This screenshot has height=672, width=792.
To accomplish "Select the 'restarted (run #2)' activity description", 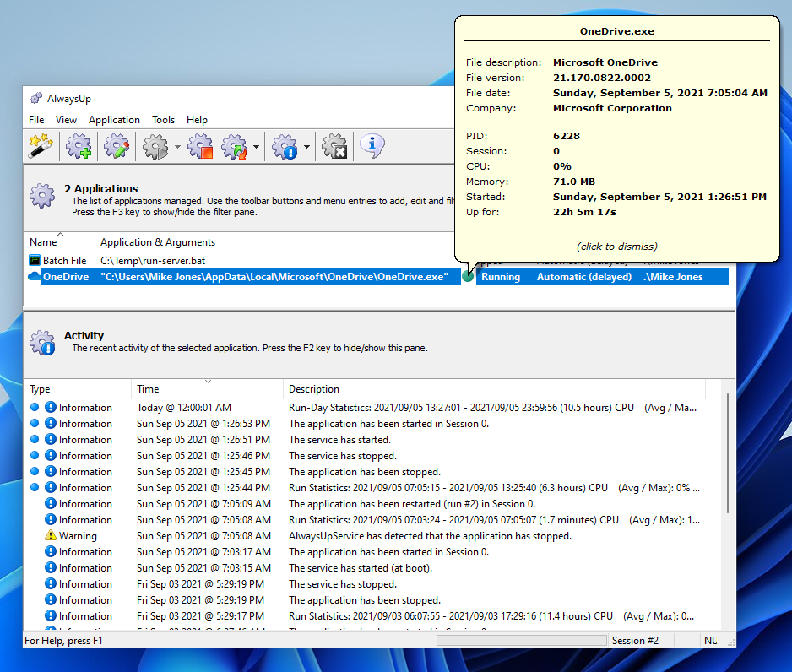I will [x=412, y=504].
